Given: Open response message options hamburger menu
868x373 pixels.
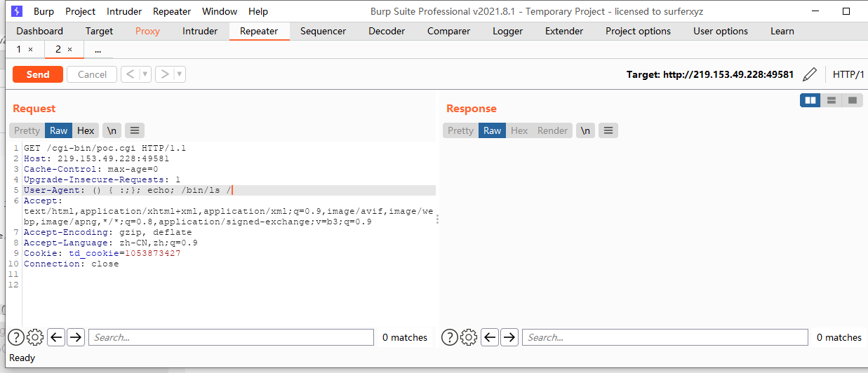Looking at the screenshot, I should [x=608, y=130].
